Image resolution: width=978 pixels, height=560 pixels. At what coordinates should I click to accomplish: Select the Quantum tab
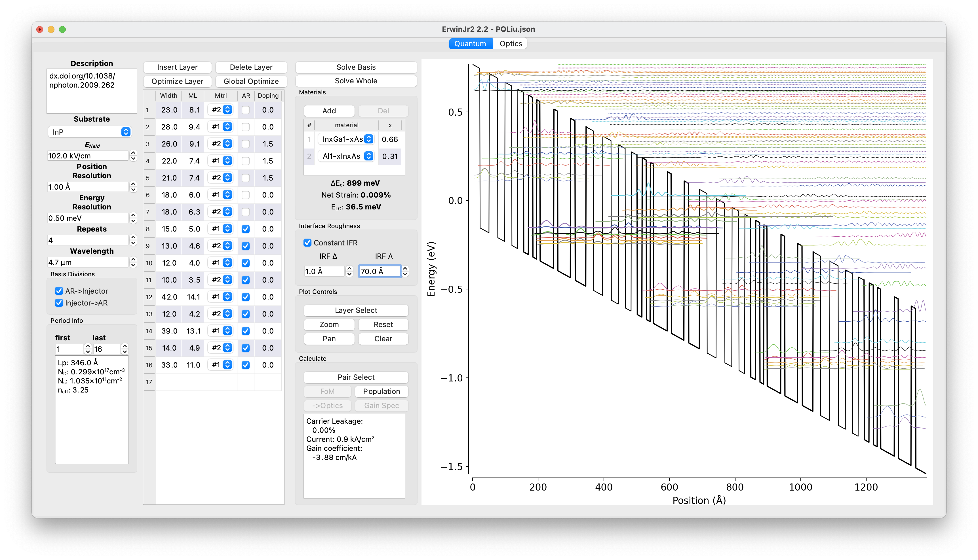coord(470,43)
